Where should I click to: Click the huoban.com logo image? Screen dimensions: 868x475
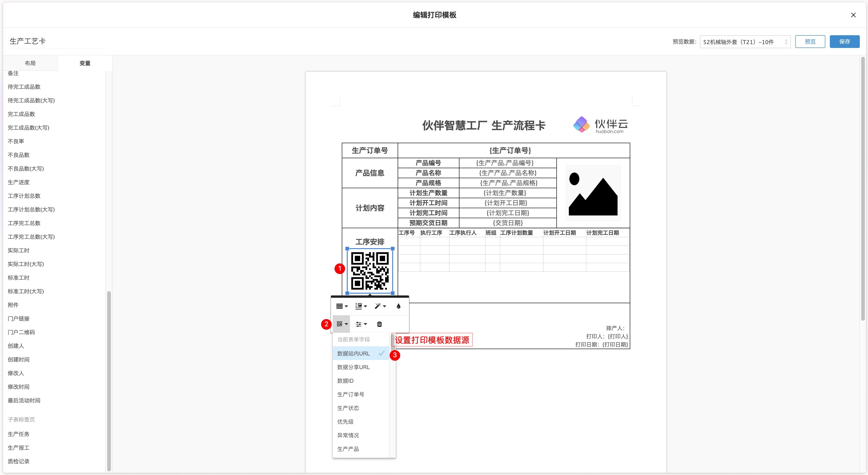tap(600, 125)
